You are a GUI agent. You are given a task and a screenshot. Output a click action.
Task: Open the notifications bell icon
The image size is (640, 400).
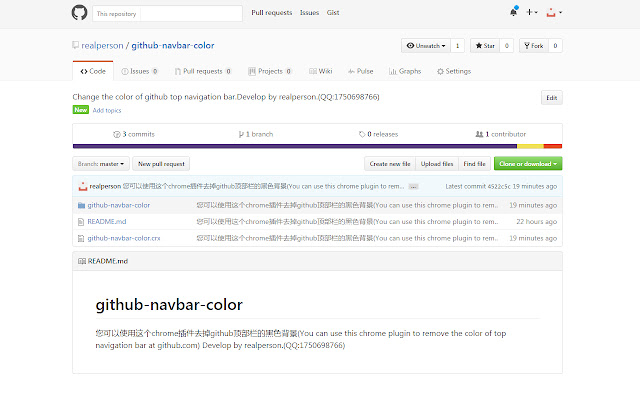tap(513, 12)
